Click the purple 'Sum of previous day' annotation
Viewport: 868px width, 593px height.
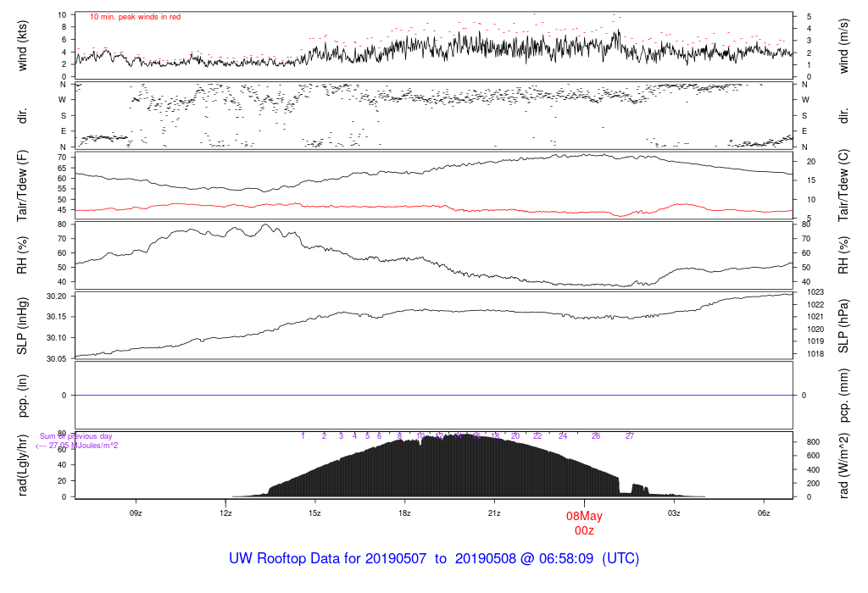[76, 436]
